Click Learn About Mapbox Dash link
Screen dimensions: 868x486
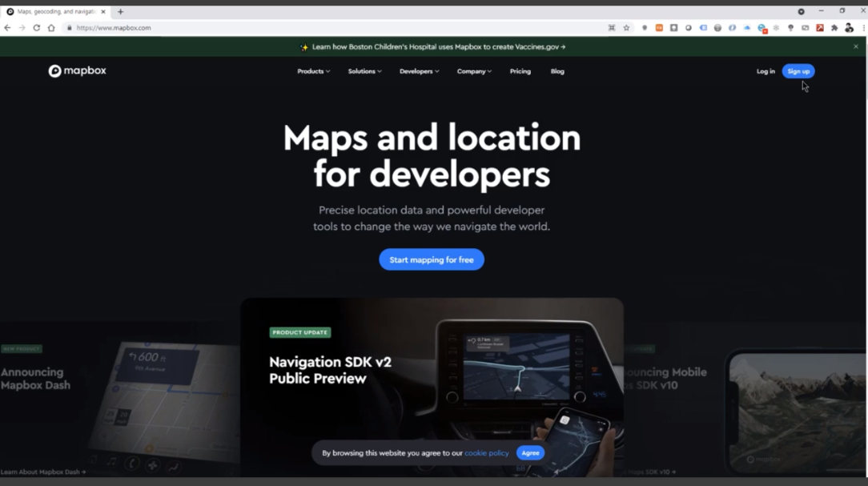click(x=43, y=472)
